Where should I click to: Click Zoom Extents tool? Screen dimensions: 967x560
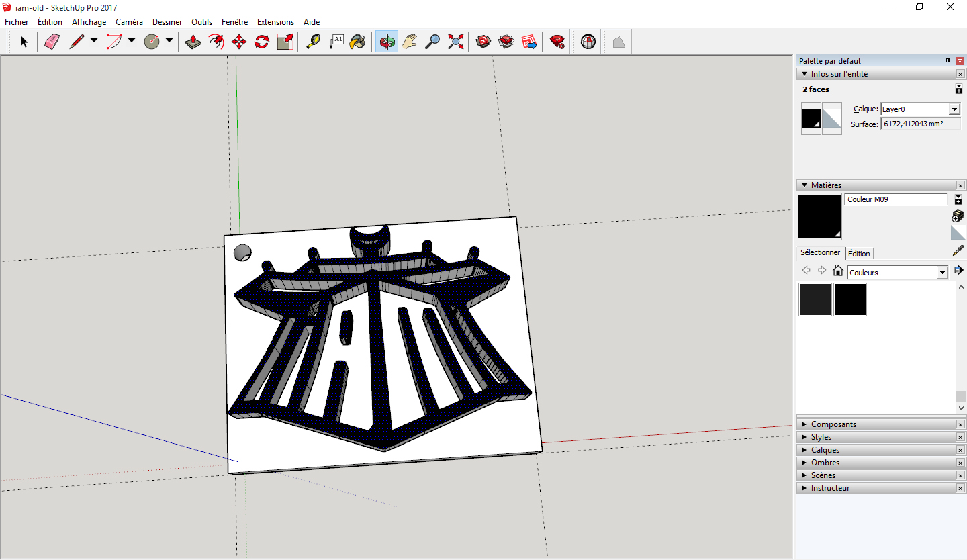455,42
